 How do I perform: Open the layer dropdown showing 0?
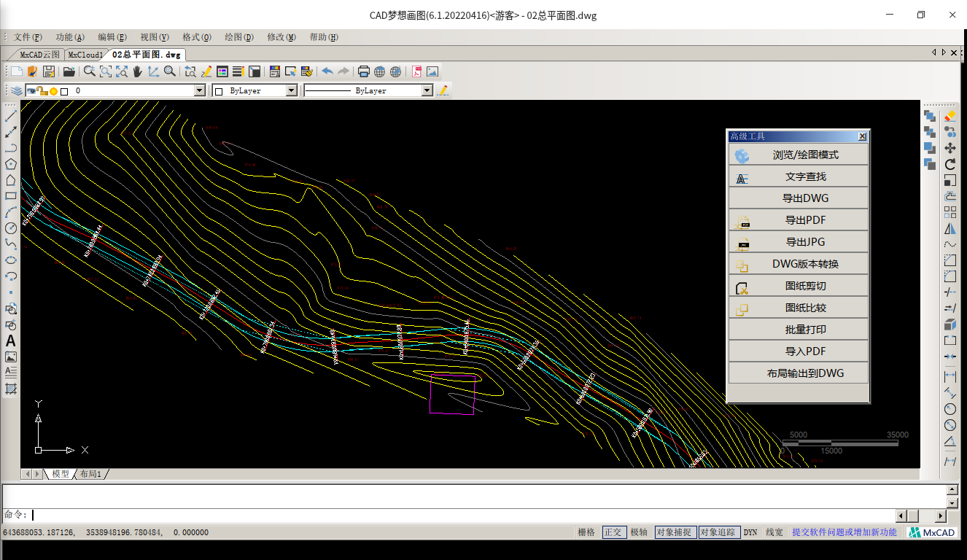(199, 90)
